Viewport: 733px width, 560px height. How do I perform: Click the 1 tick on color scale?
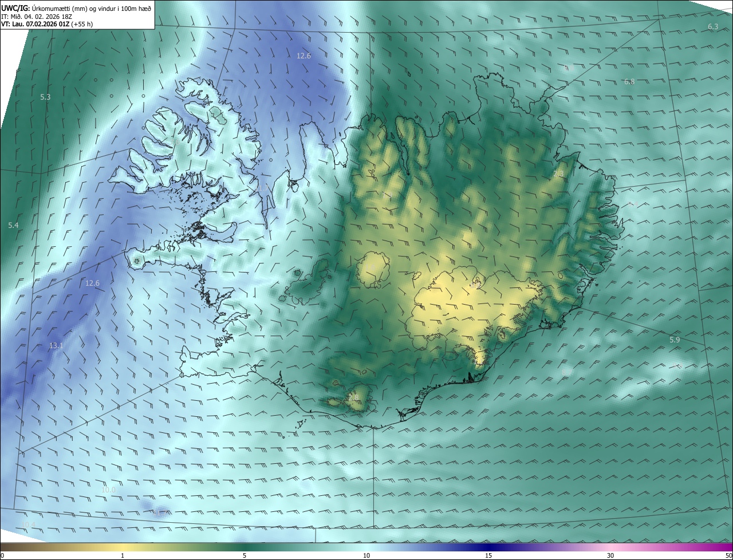point(123,556)
